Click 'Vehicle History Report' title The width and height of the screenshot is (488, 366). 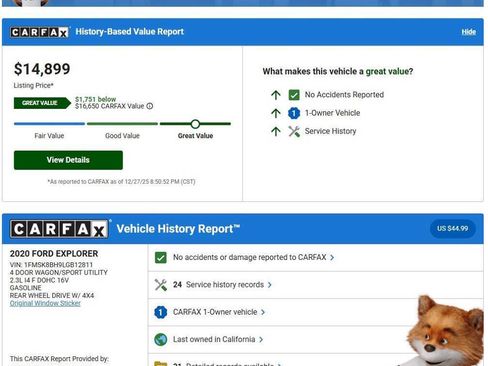coord(178,229)
